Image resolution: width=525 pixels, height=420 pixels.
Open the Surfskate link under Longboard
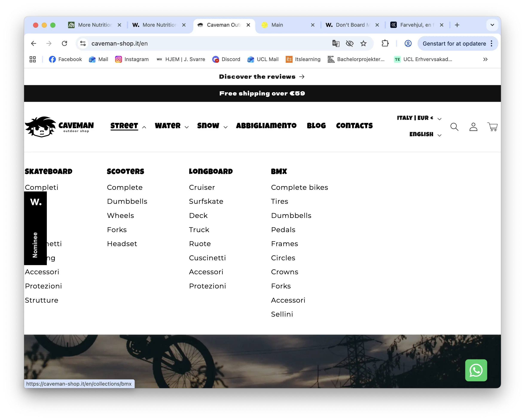pyautogui.click(x=206, y=201)
